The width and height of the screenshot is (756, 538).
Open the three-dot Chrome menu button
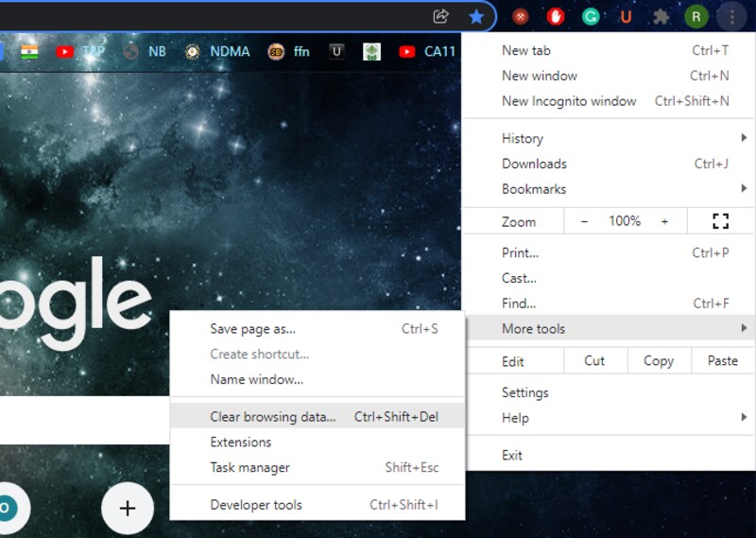731,17
